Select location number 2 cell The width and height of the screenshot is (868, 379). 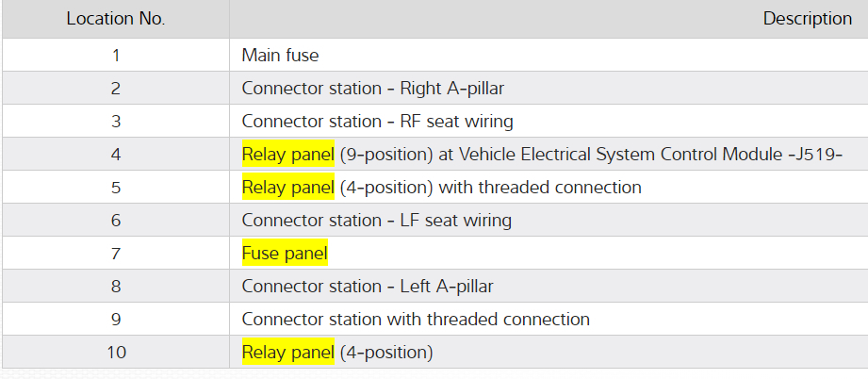[116, 89]
